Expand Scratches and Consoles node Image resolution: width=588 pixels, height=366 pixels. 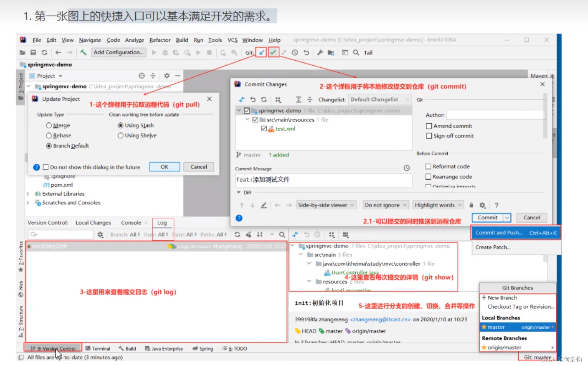(x=28, y=203)
